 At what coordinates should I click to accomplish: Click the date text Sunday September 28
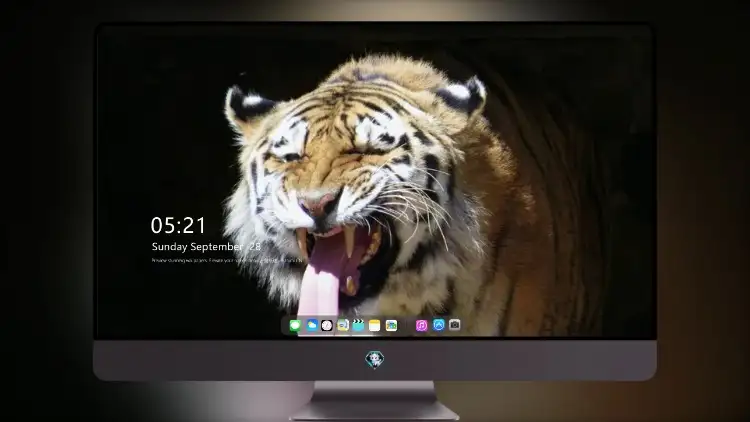[x=206, y=246]
